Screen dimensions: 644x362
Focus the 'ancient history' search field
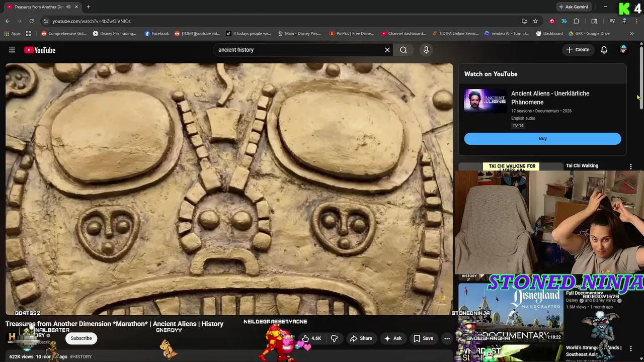pos(299,50)
